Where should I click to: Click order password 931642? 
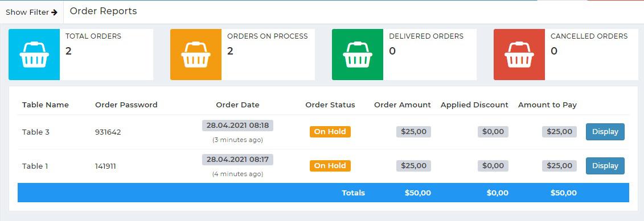(x=108, y=132)
